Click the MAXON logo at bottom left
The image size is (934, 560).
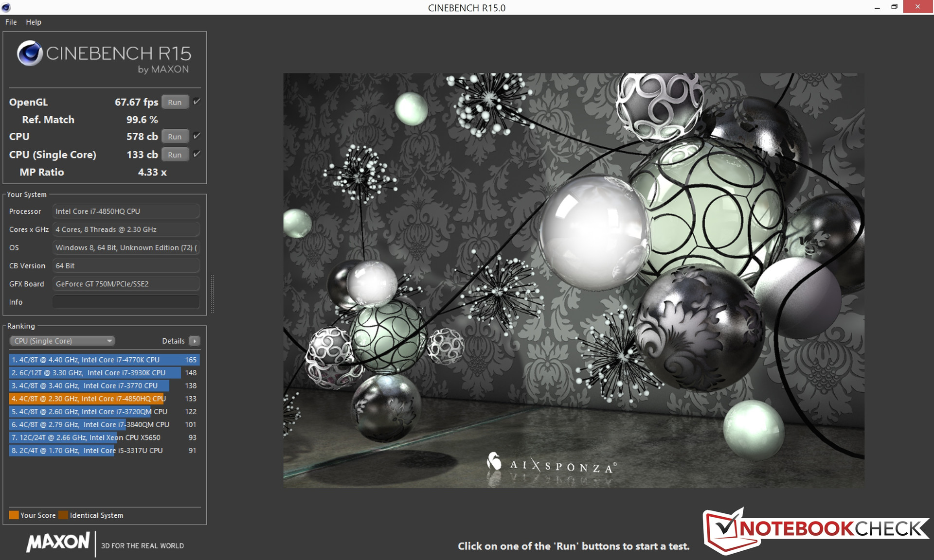(58, 542)
